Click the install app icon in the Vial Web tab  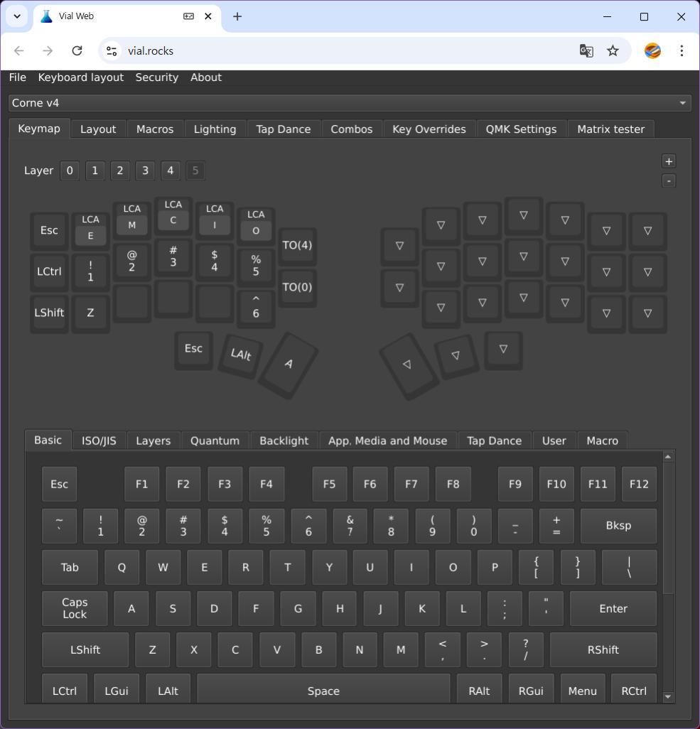[188, 16]
